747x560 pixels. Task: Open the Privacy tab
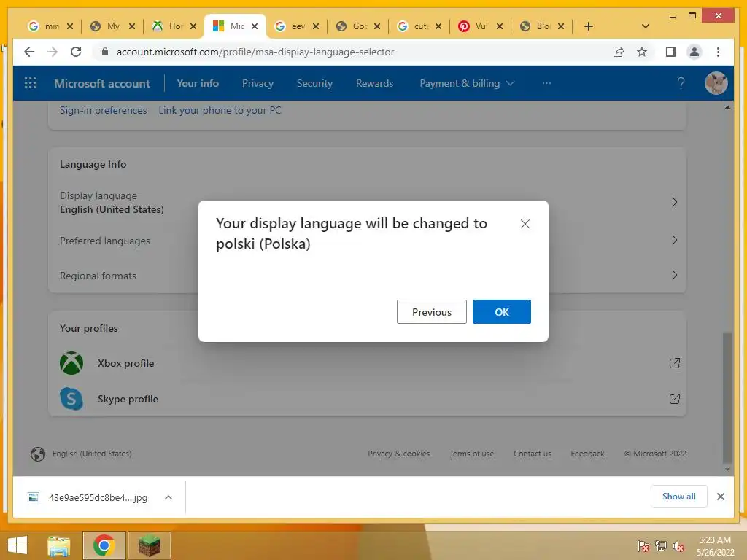coord(258,83)
